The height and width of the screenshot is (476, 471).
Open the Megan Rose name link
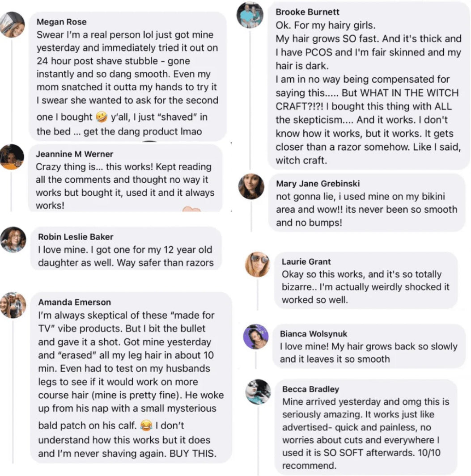click(62, 22)
